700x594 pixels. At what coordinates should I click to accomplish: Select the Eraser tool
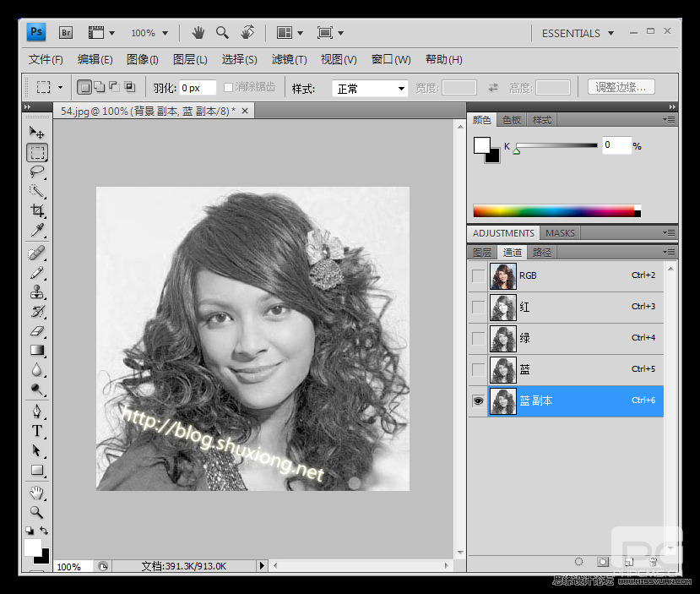coord(37,331)
